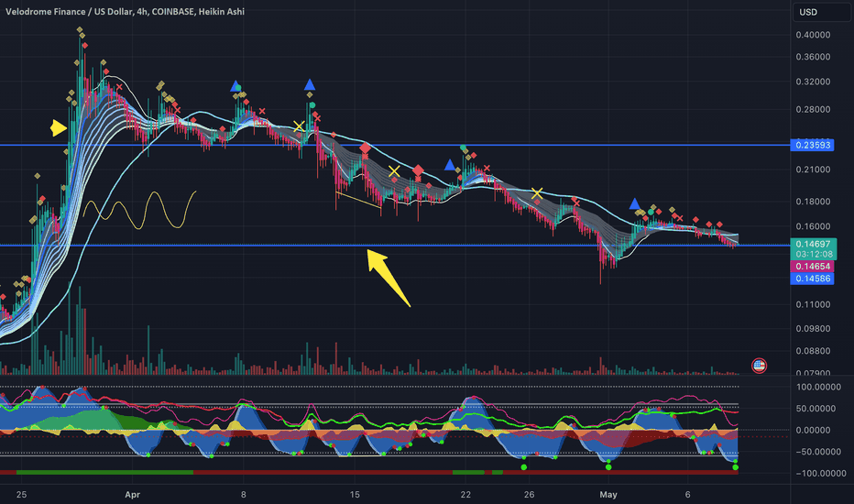Click the 15 date label on the time axis
This screenshot has height=504, width=854.
pos(355,495)
